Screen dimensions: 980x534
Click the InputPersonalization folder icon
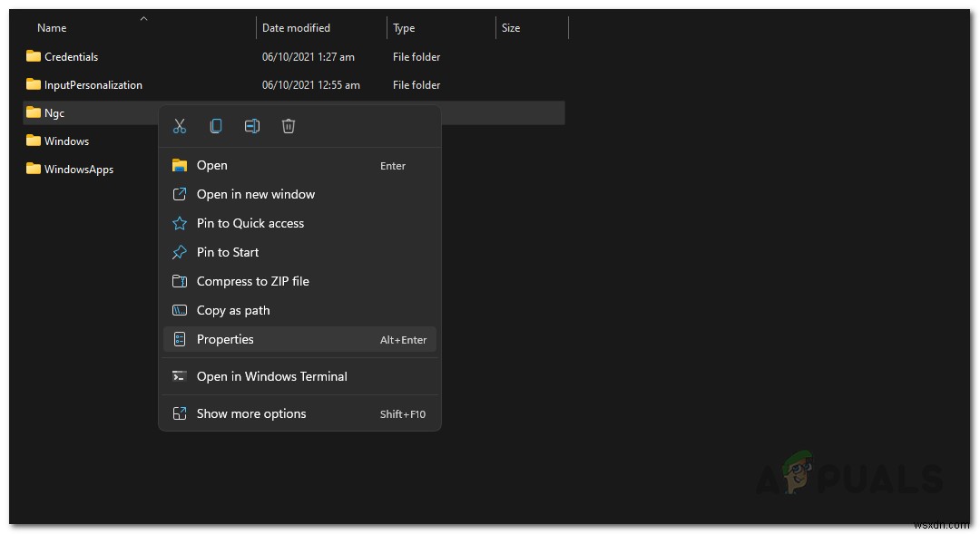click(34, 84)
